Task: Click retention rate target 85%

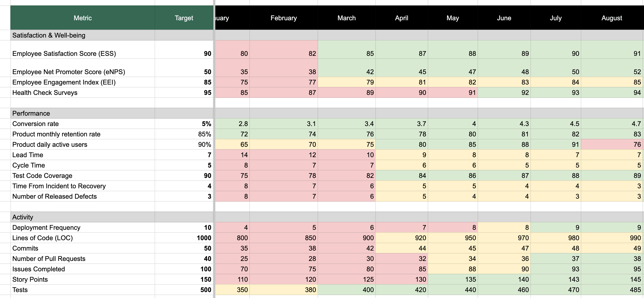Action: (x=184, y=134)
